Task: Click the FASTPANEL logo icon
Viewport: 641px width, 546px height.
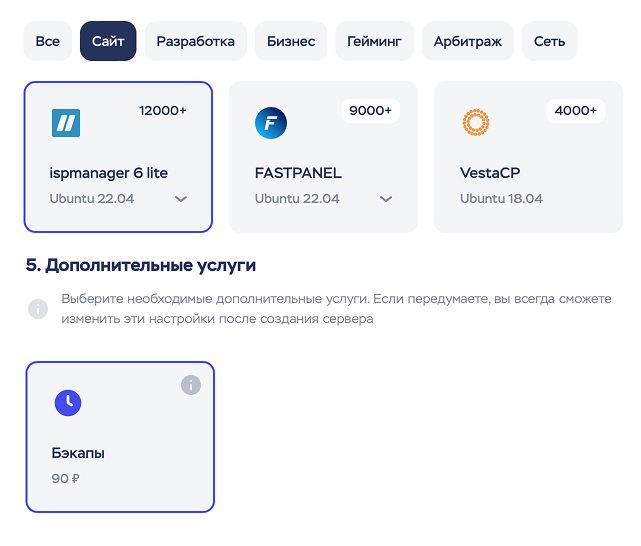Action: pos(271,123)
